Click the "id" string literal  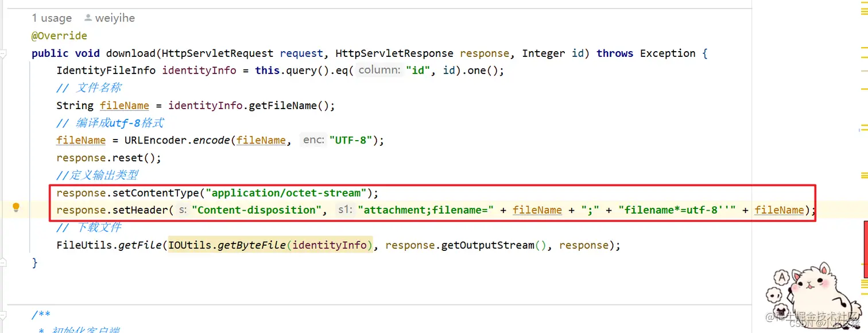418,71
